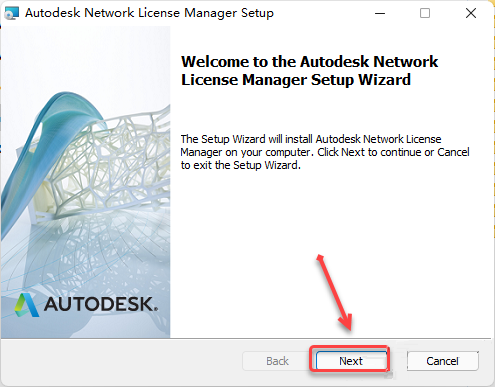Maximize the Autodesk setup window

coord(425,13)
